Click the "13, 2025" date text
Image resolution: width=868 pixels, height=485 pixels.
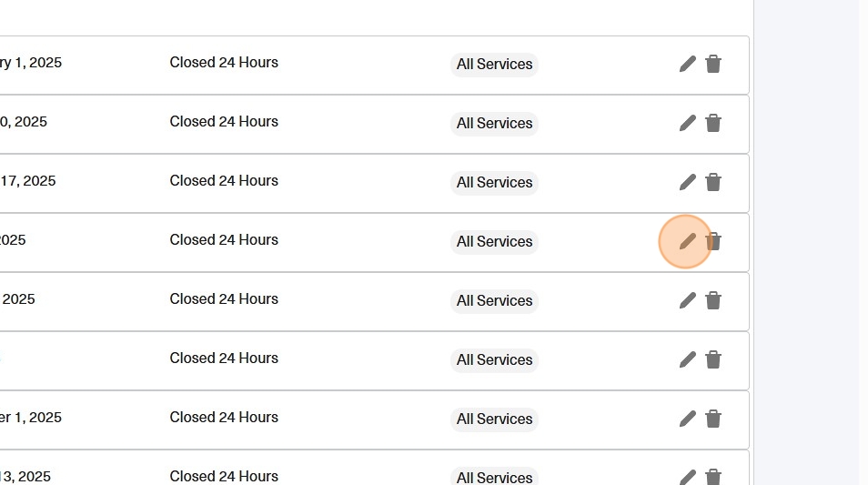(x=25, y=476)
